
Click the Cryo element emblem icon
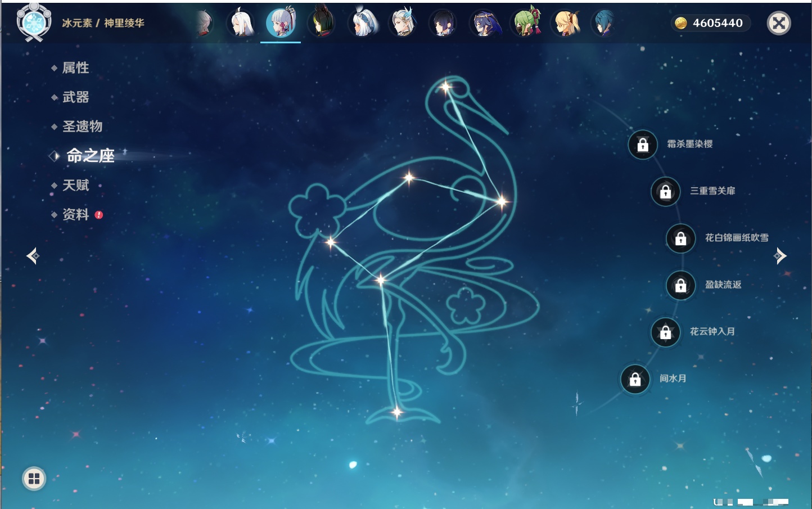click(x=34, y=22)
